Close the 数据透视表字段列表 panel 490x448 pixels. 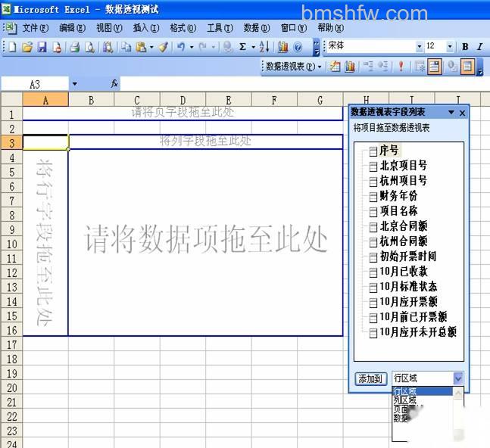(463, 113)
